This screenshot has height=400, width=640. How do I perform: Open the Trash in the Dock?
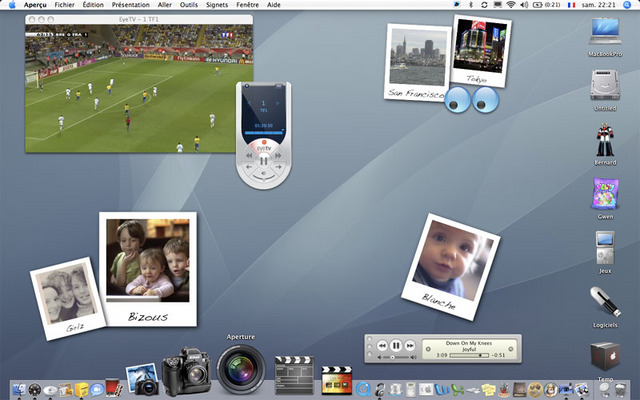620,389
